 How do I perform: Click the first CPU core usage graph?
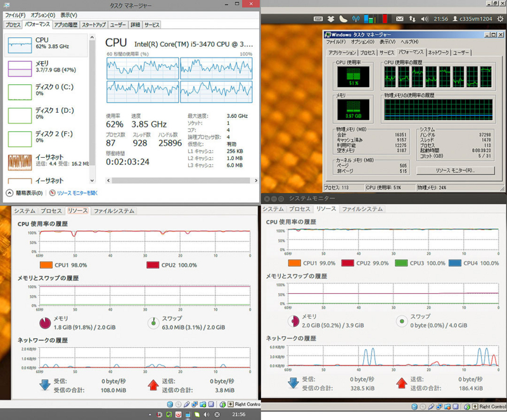coord(143,68)
